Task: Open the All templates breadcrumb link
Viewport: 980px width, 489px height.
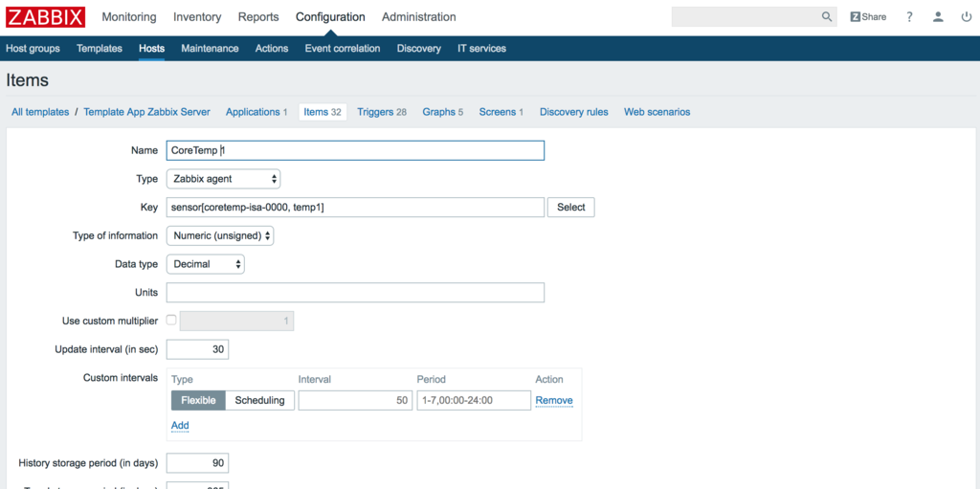Action: point(40,112)
